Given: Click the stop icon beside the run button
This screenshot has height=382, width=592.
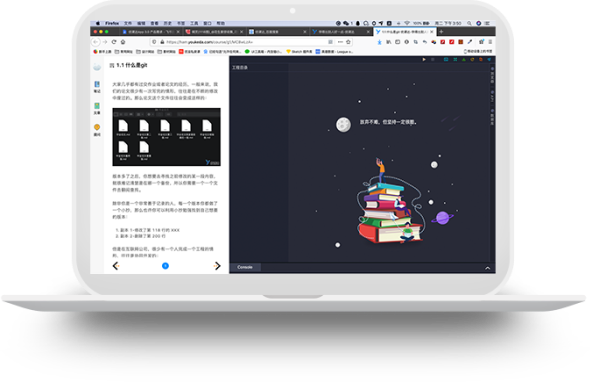Looking at the screenshot, I should (x=433, y=60).
